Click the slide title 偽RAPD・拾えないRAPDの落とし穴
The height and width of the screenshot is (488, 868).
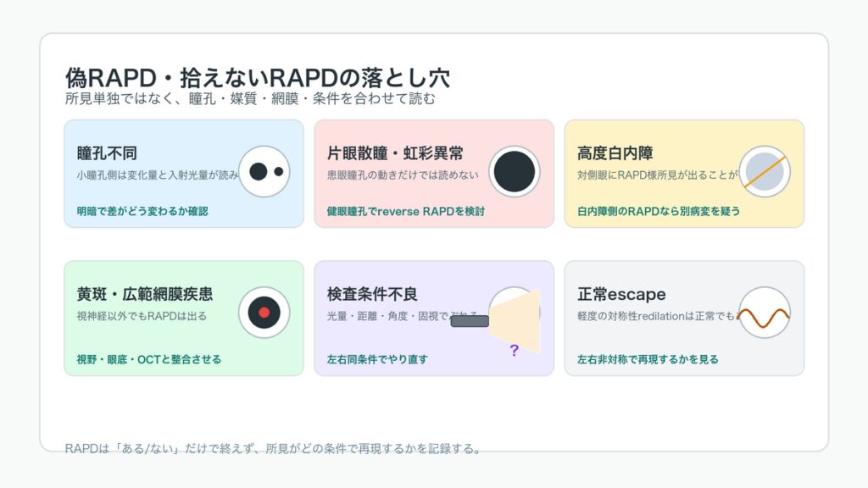tap(258, 78)
